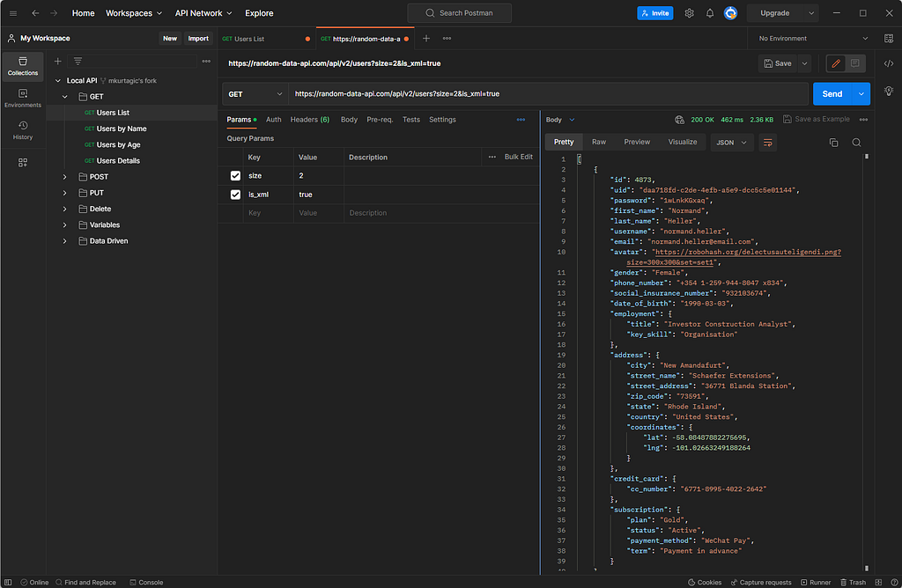This screenshot has width=902, height=588.
Task: Switch to the edit pencil icon
Action: coord(836,63)
